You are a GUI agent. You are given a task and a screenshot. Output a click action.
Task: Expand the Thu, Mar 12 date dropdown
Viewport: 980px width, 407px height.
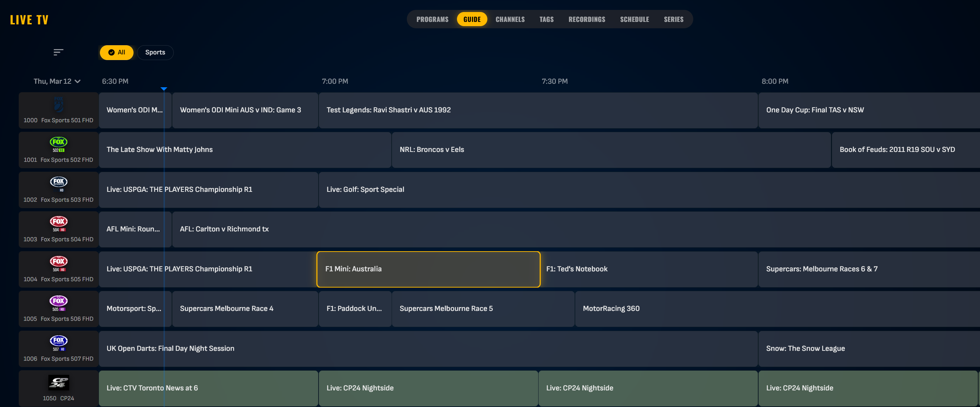(x=57, y=81)
